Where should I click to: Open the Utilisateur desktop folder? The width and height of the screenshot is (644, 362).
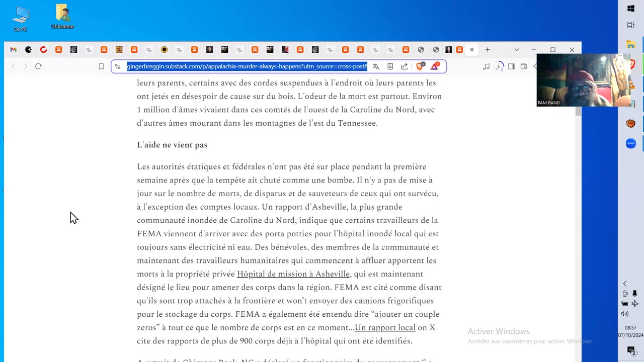[x=62, y=16]
